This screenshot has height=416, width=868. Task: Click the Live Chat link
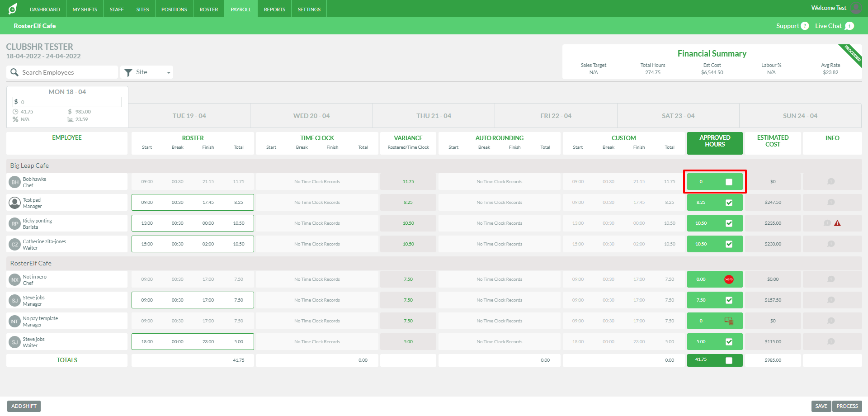[828, 26]
